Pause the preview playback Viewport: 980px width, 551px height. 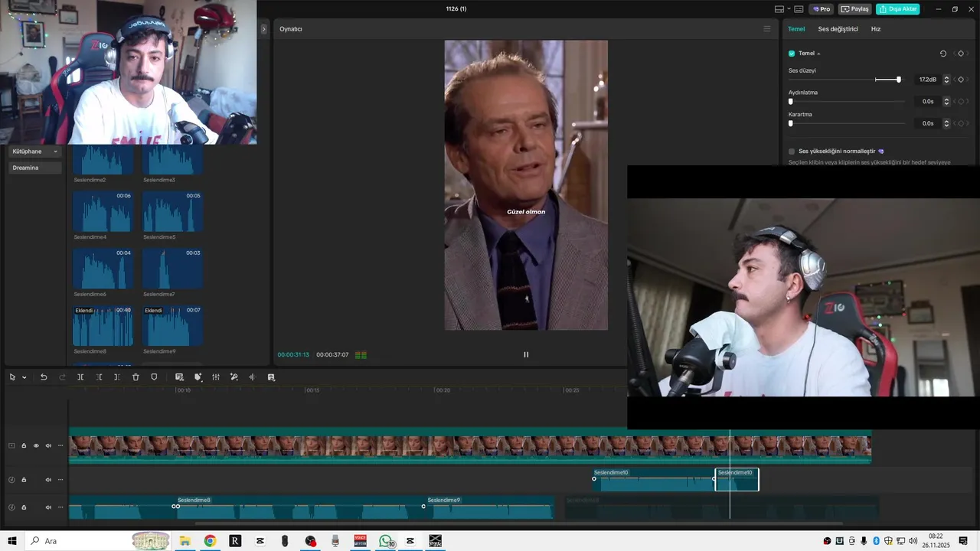[526, 354]
